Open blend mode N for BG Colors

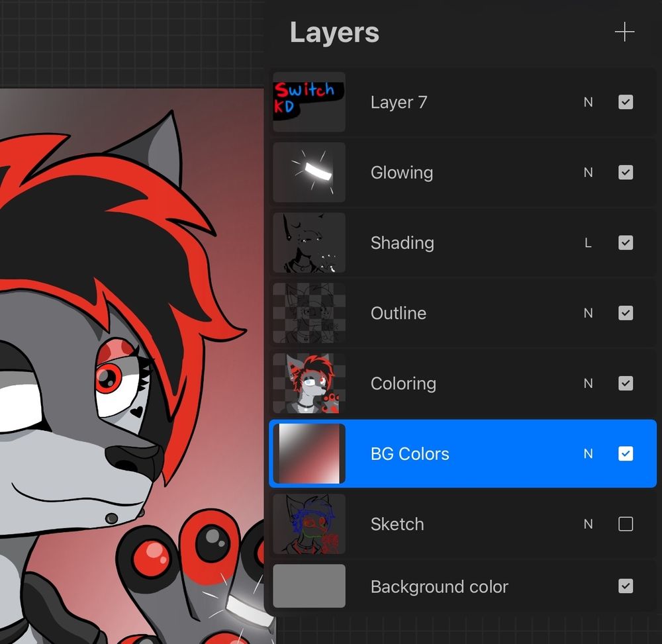coord(588,453)
